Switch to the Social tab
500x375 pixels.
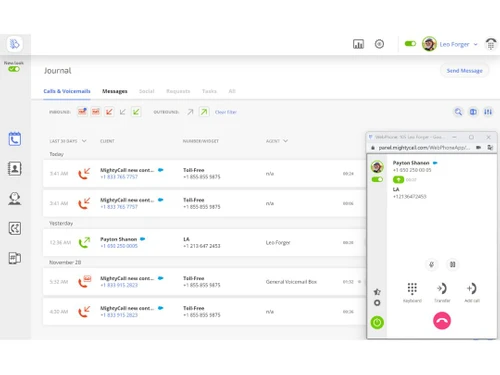tap(147, 91)
